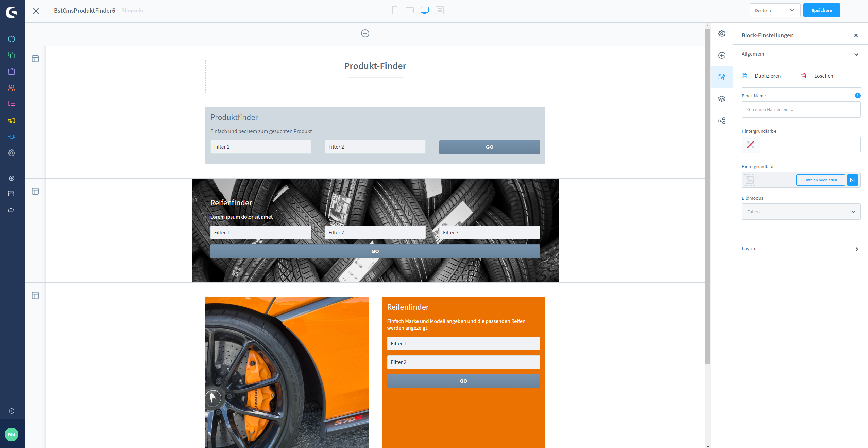Click the Speichern button to save changes
Image resolution: width=868 pixels, height=448 pixels.
point(822,10)
